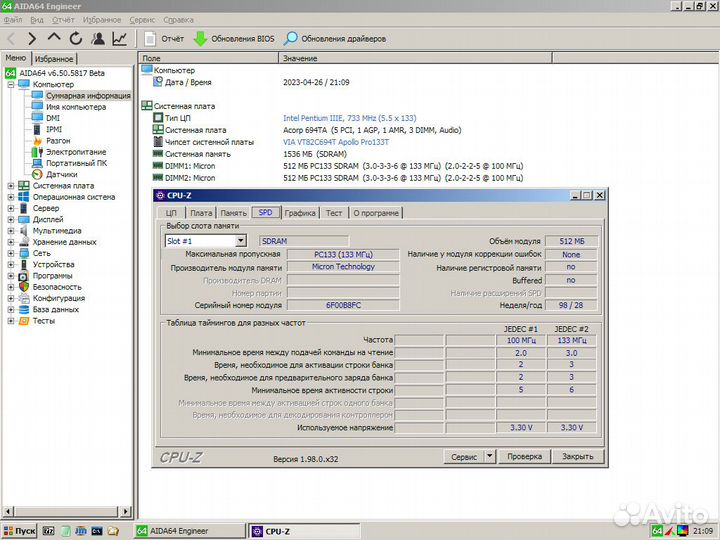Viewport: 720px width, 540px height.
Task: Expand the Сервер tree node
Action: point(11,208)
